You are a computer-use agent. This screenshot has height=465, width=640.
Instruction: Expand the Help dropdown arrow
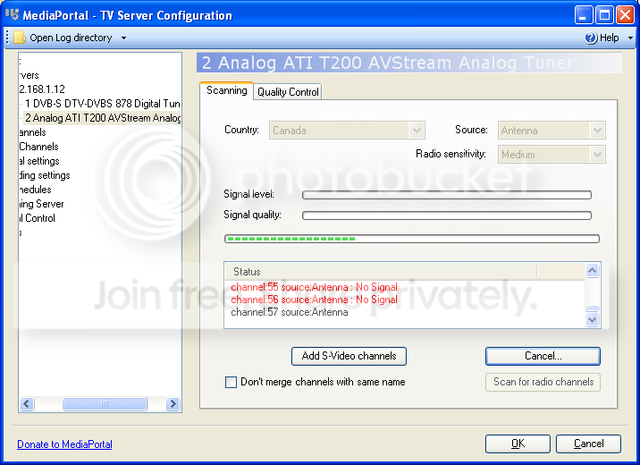(x=630, y=38)
